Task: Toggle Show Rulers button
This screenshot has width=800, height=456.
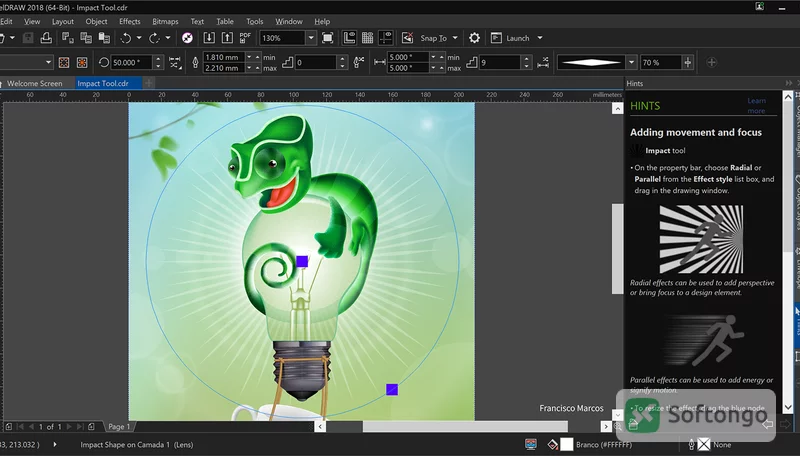Action: point(349,38)
